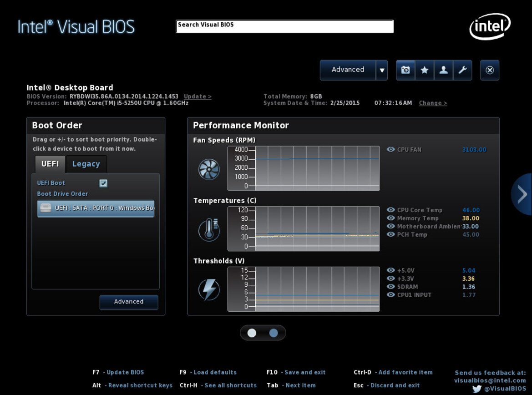Click the system date 2/25/2015
Screen dimensions: 532x395
point(345,103)
